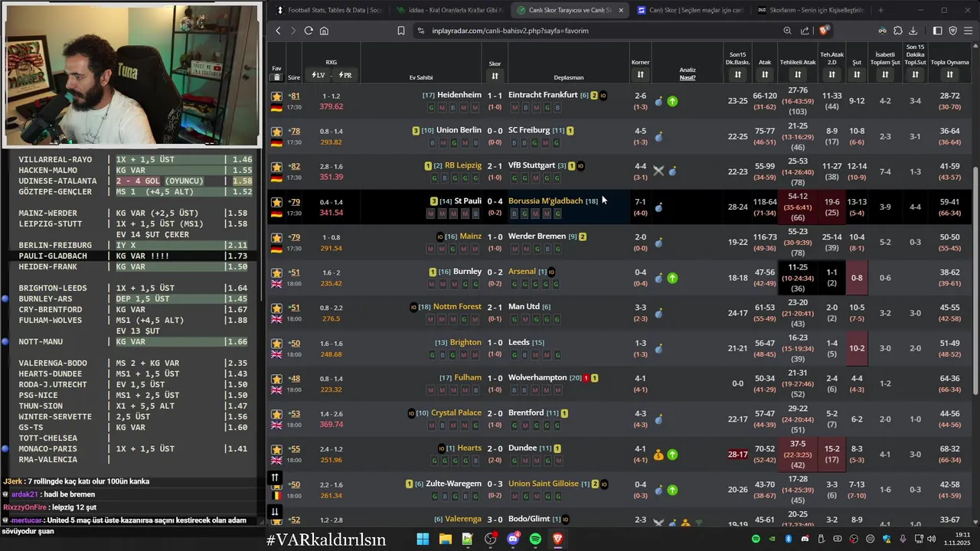
Task: Click the highlighted 10-2 shots cell on Brighton row
Action: 857,348
